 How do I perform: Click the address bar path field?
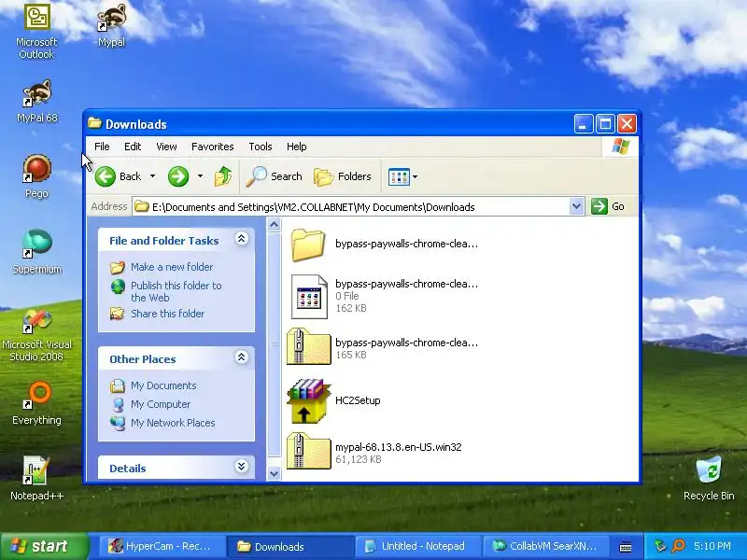tap(352, 206)
